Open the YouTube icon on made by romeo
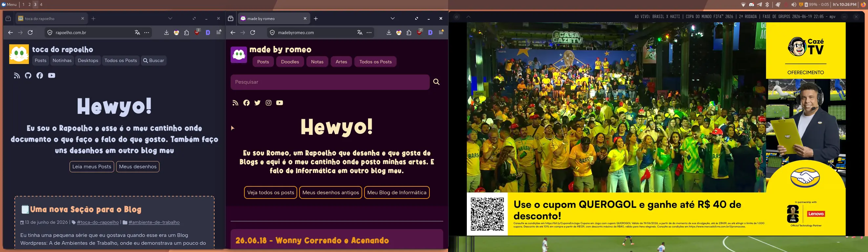 tap(280, 103)
